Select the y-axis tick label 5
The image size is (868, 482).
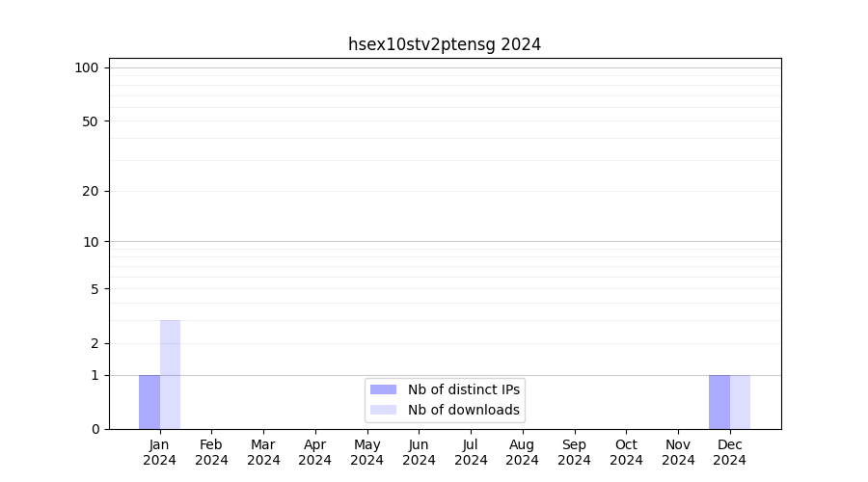(x=94, y=289)
